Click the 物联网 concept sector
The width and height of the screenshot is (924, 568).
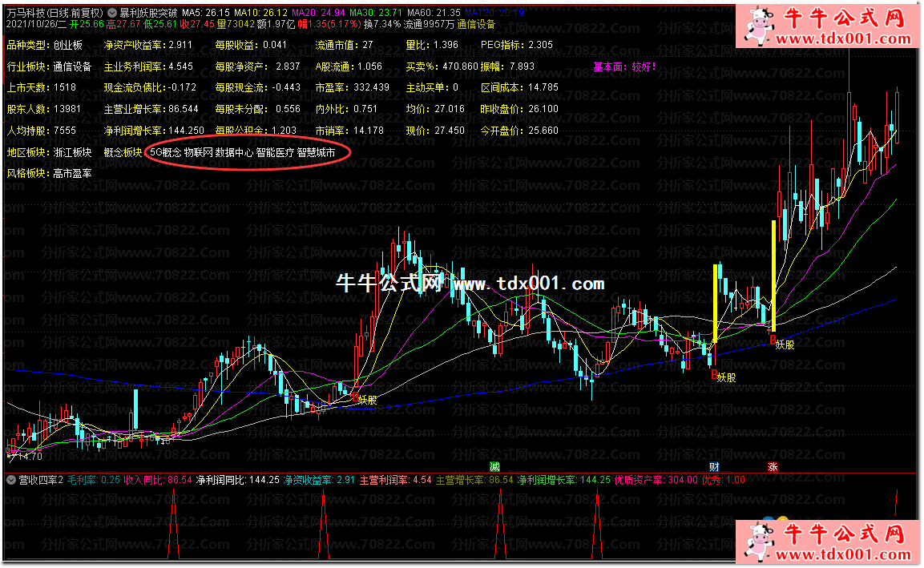coord(198,152)
